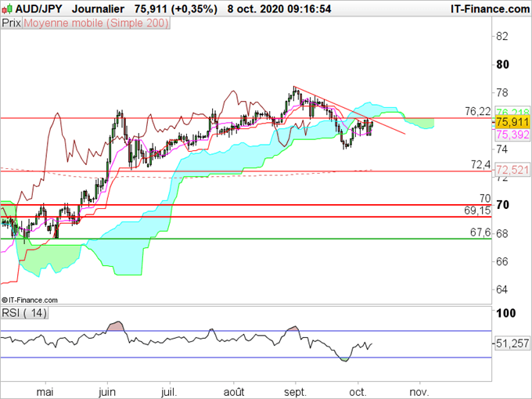Click the candlestick icon beside AUD/JPY
Viewport: 532px width, 399px height.
coord(7,9)
